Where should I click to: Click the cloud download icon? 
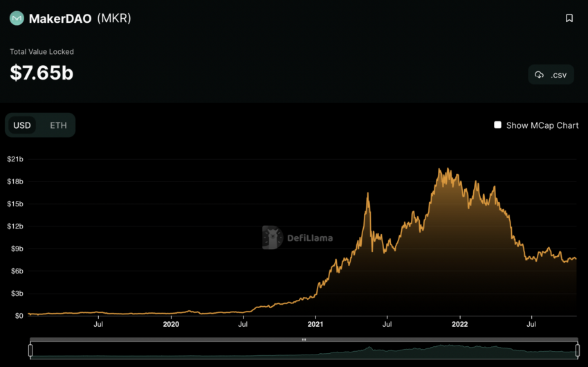click(x=540, y=75)
